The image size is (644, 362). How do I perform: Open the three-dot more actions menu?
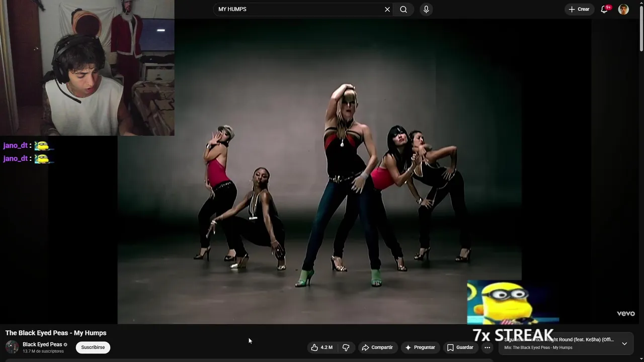(x=487, y=347)
